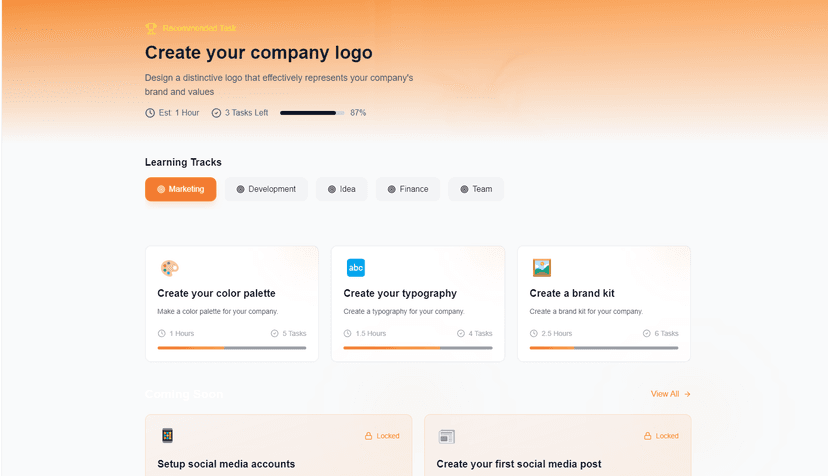Click the brand kit picture icon

[x=542, y=268]
